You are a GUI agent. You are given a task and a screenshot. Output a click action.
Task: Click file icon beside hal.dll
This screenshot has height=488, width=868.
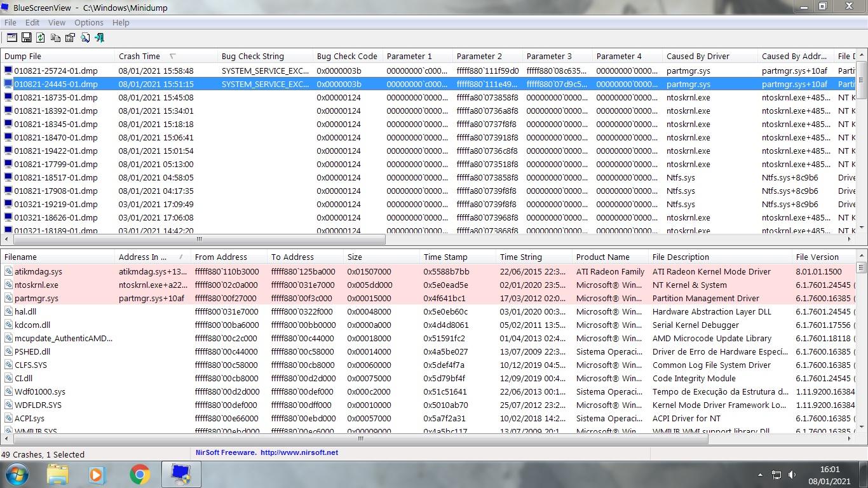(x=8, y=311)
